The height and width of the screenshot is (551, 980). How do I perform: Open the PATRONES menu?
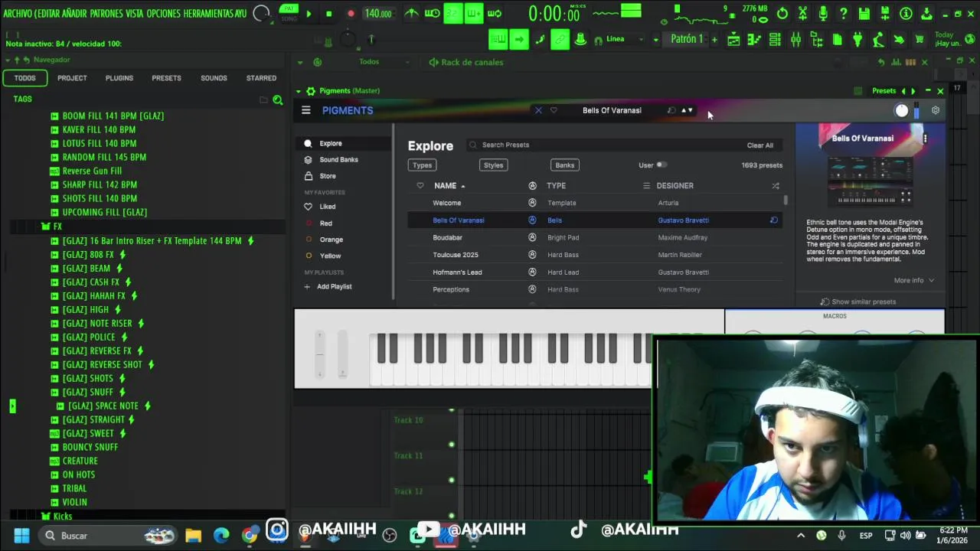[106, 14]
